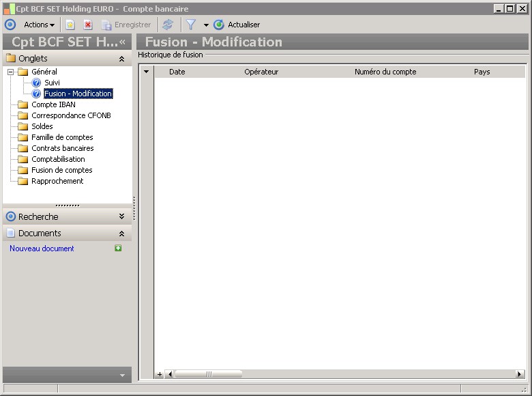Viewport: 532px width, 396px height.
Task: Click the sync arrows toolbar icon
Action: pyautogui.click(x=168, y=25)
